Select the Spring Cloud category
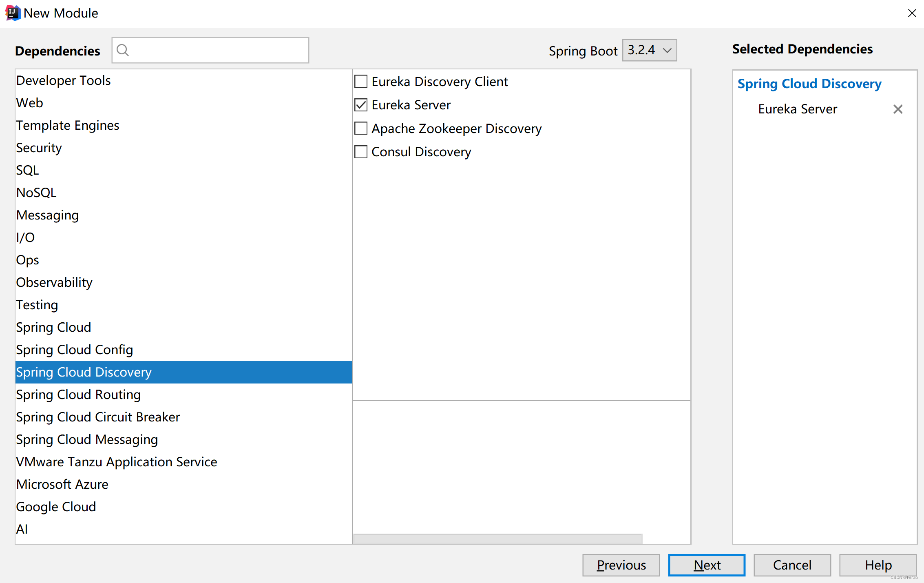The image size is (924, 583). click(183, 327)
